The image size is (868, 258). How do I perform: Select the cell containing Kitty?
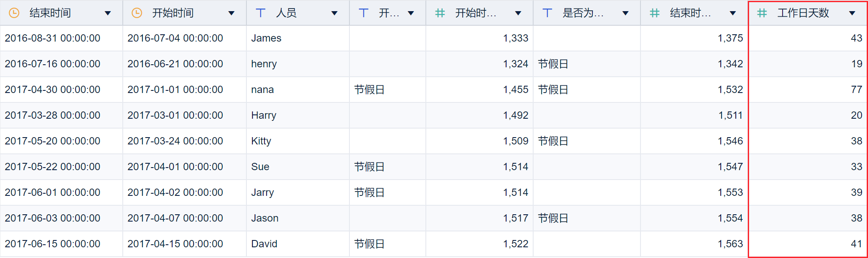tap(261, 141)
